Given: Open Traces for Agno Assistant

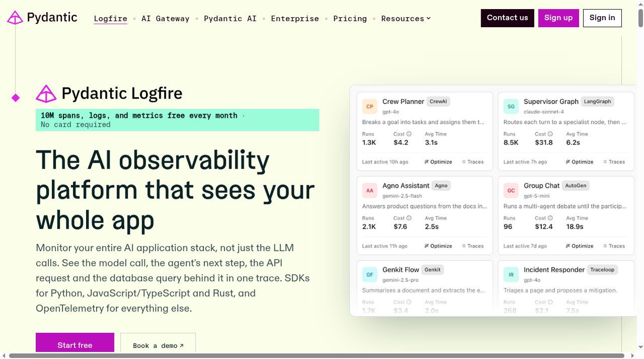Looking at the screenshot, I should [473, 246].
